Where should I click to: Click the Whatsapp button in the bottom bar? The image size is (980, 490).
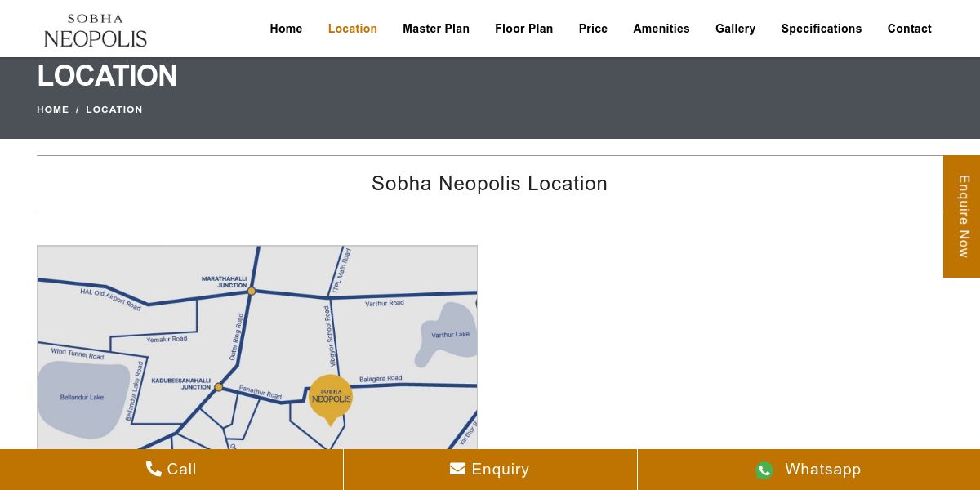[x=808, y=470]
